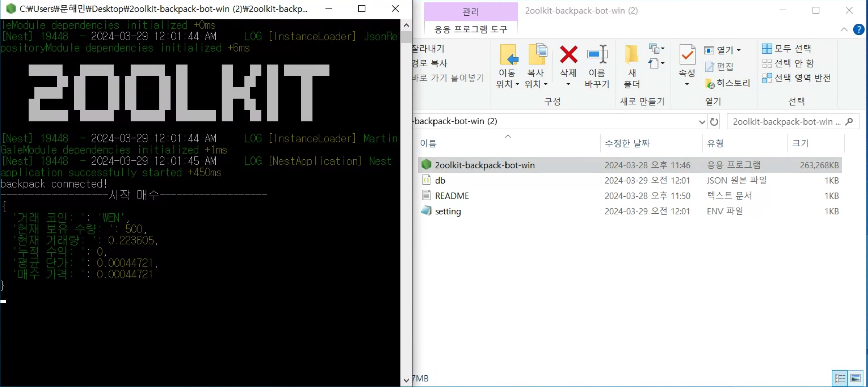Switch to large icons view in status bar
Screen dimensions: 868x387
tap(855, 378)
